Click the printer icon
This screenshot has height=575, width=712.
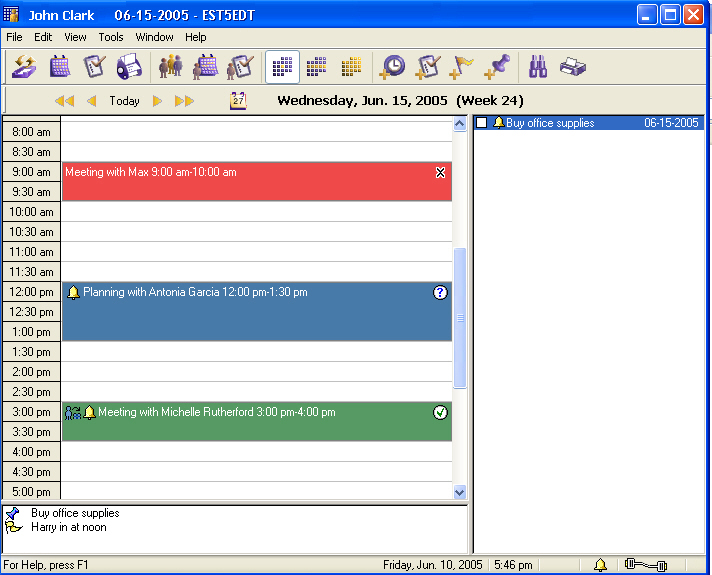[x=573, y=67]
